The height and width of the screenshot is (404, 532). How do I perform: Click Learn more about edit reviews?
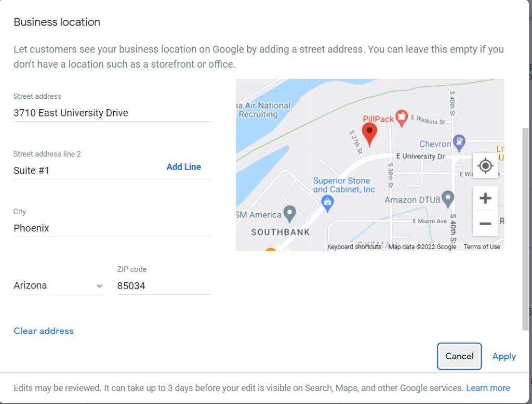tap(487, 388)
